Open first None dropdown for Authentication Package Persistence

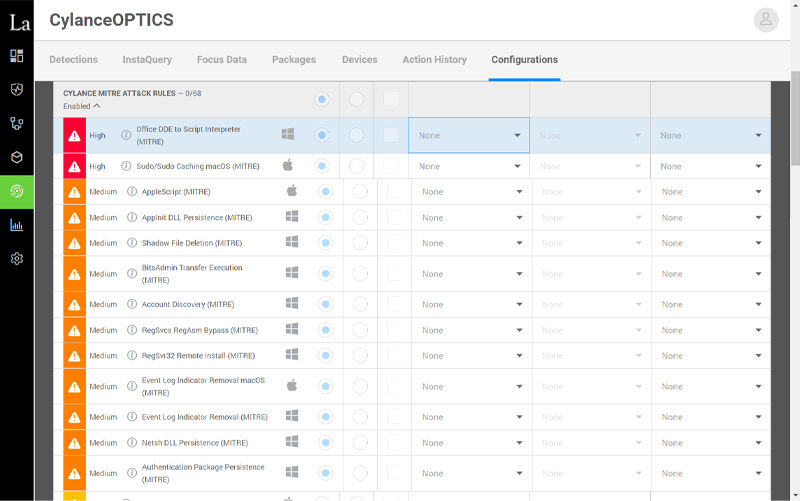[x=471, y=473]
